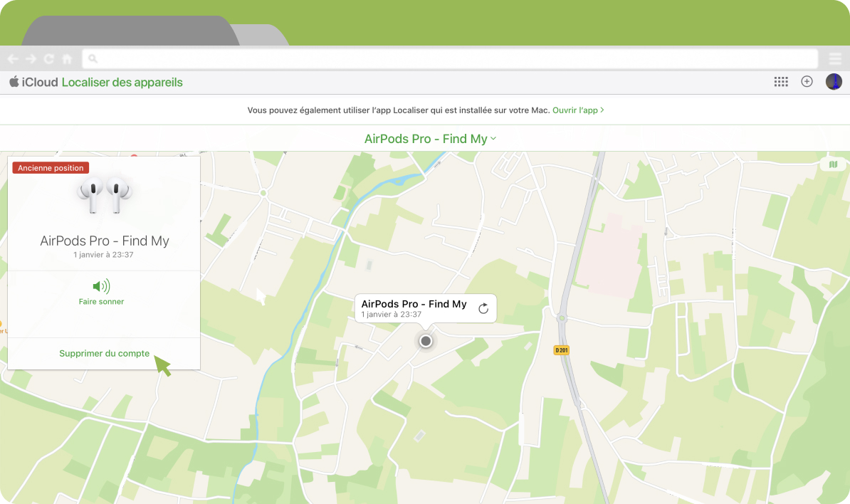This screenshot has height=504, width=850.
Task: Click the AirPods Pro image in the panel
Action: (x=104, y=194)
